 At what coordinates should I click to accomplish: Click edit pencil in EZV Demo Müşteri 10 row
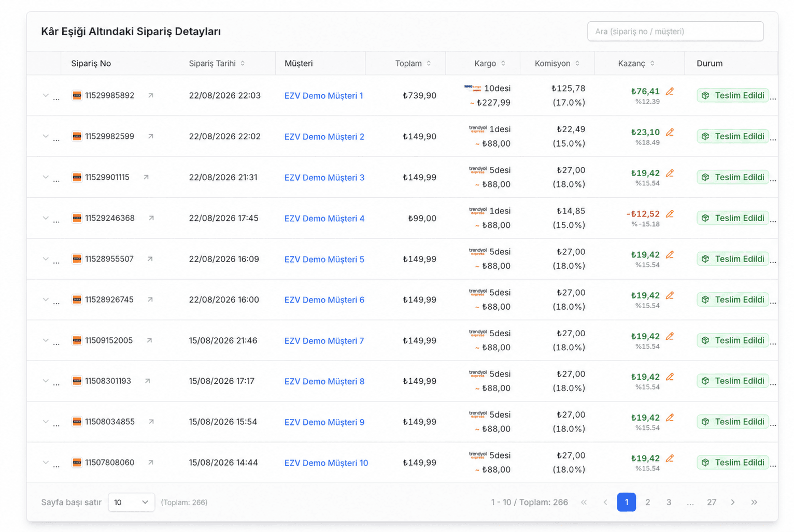click(x=670, y=458)
